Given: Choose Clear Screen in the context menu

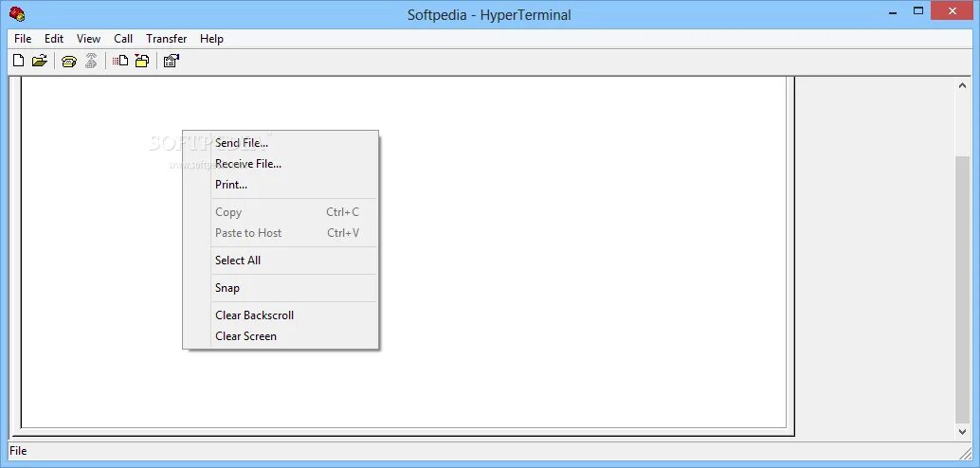Looking at the screenshot, I should [x=281, y=335].
